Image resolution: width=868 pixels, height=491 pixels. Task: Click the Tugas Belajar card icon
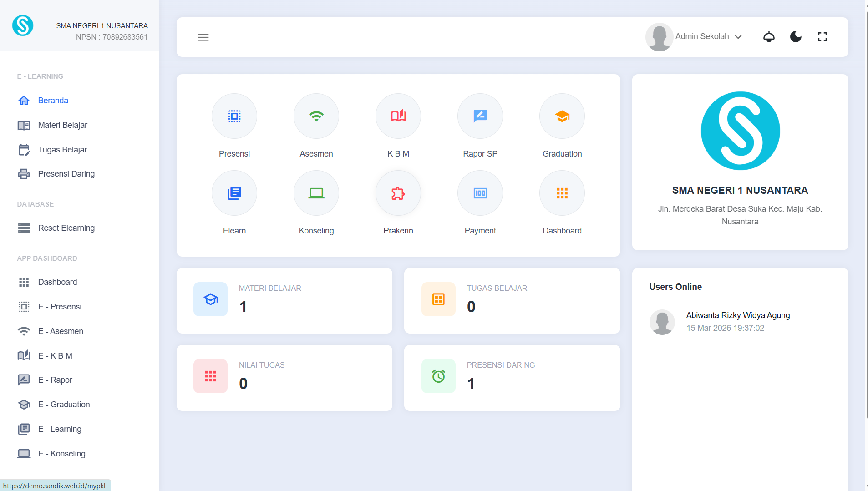coord(438,299)
